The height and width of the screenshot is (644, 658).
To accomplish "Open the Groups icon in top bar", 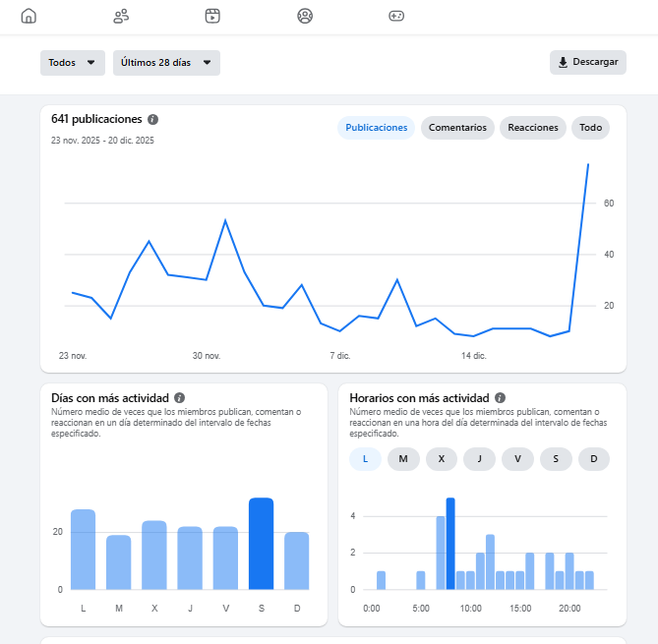I will [x=305, y=16].
